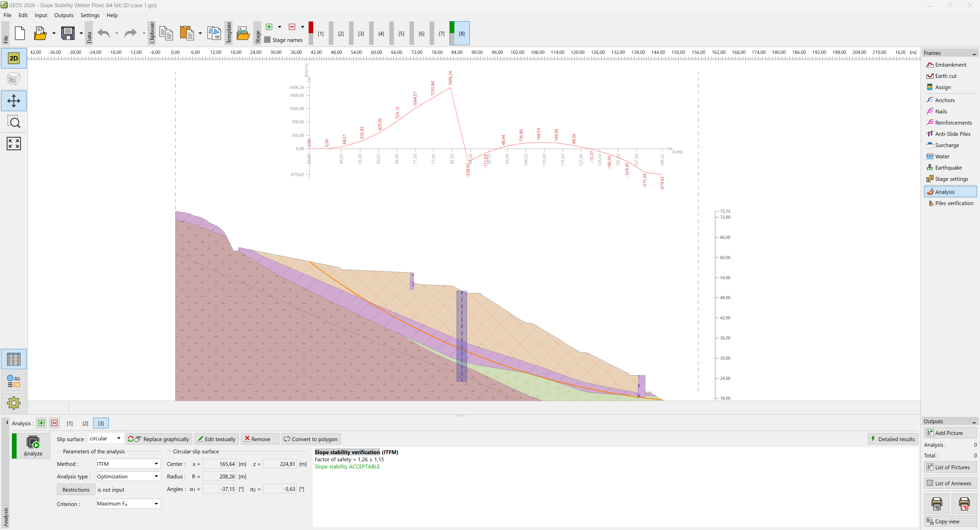This screenshot has height=530, width=980.
Task: Click the Save file icon
Action: point(68,33)
